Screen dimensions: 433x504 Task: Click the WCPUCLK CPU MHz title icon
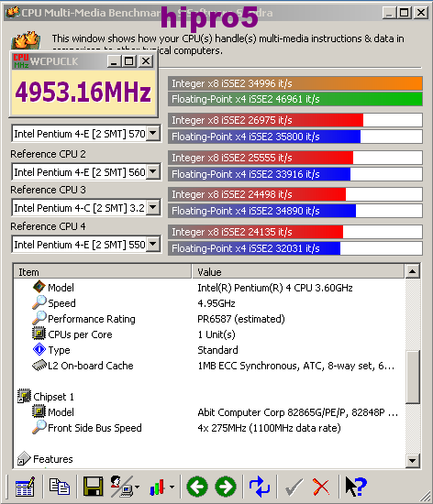click(x=20, y=60)
